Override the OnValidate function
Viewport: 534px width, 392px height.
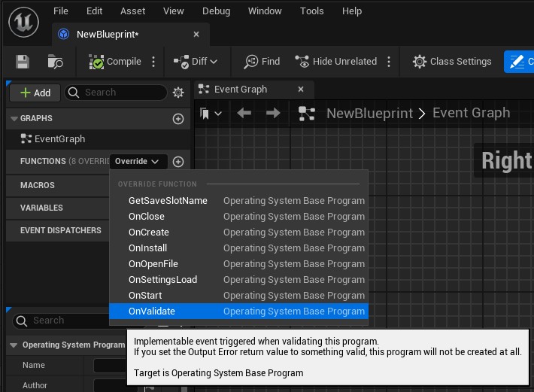pos(238,311)
